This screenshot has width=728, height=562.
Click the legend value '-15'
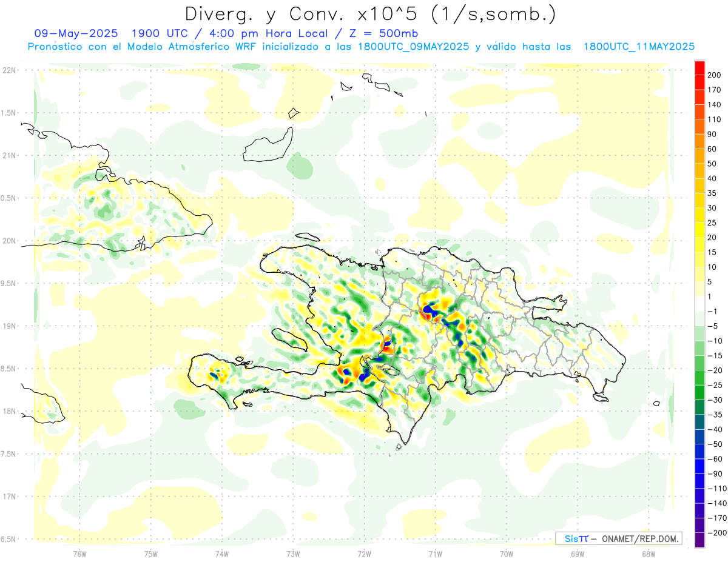click(715, 356)
